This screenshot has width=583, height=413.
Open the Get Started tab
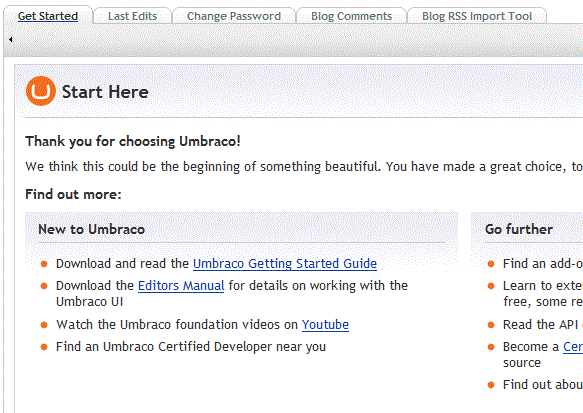(x=48, y=16)
